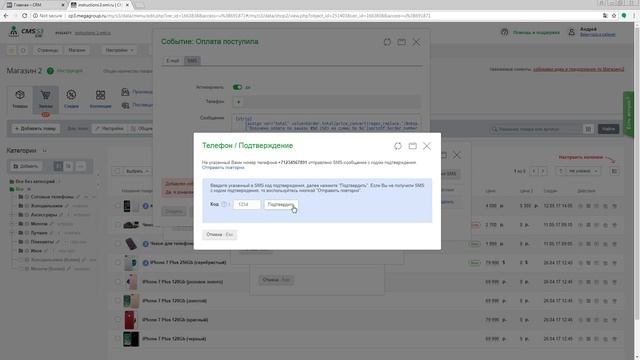Click the tree view toggle icon in Категории

[x=58, y=167]
